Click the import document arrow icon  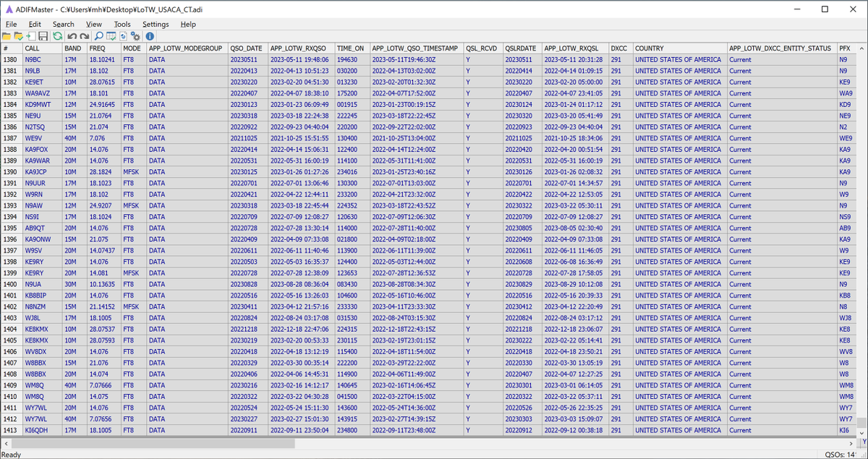tap(30, 35)
